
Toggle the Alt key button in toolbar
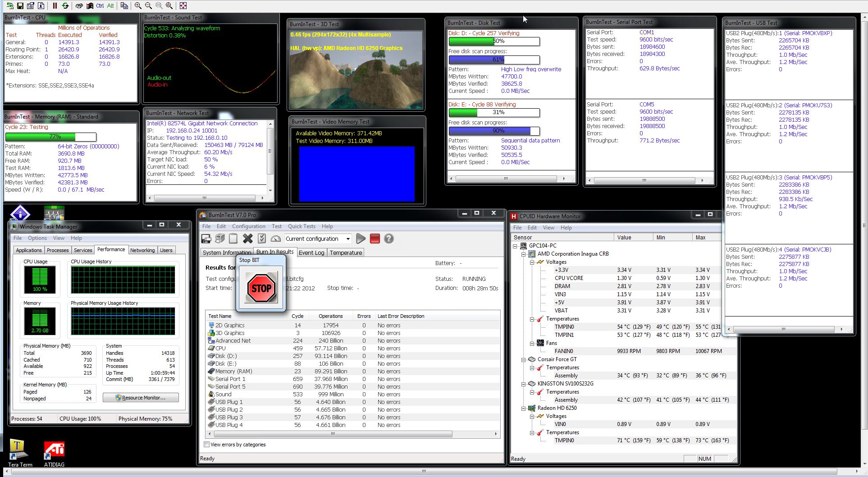(x=110, y=5)
